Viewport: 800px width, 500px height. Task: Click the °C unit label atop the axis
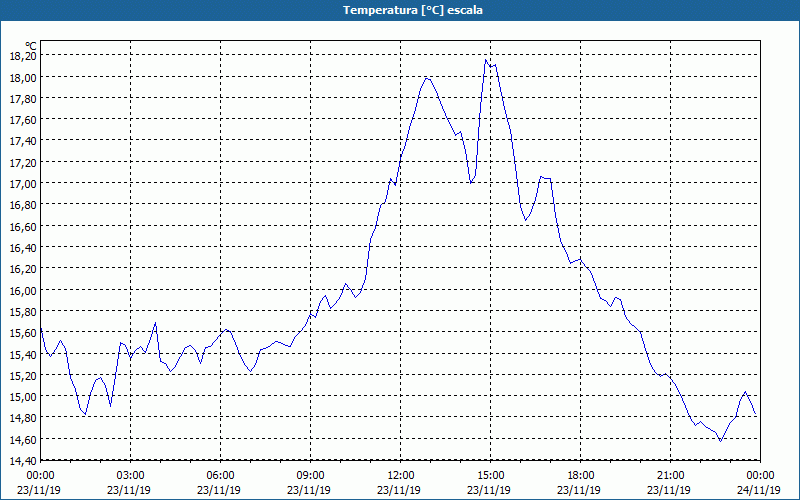[x=31, y=46]
